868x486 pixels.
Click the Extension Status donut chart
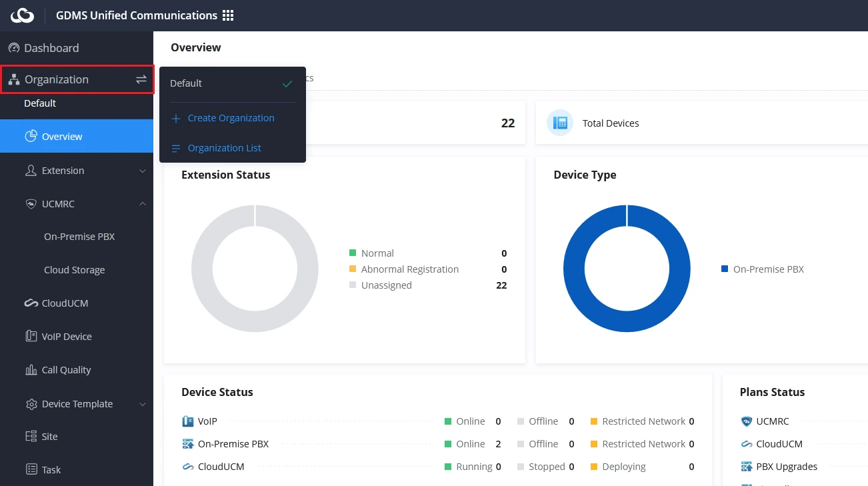click(255, 269)
